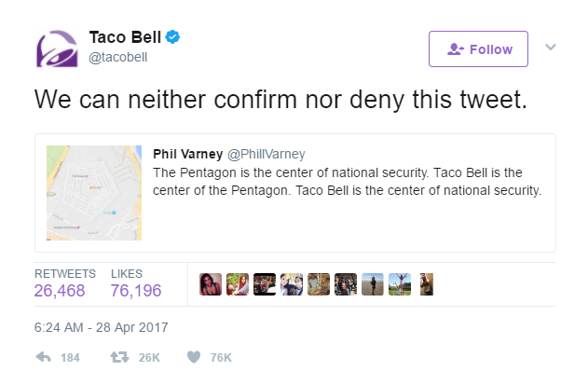Click the Taco Bell logo avatar
The width and height of the screenshot is (588, 385).
57,48
